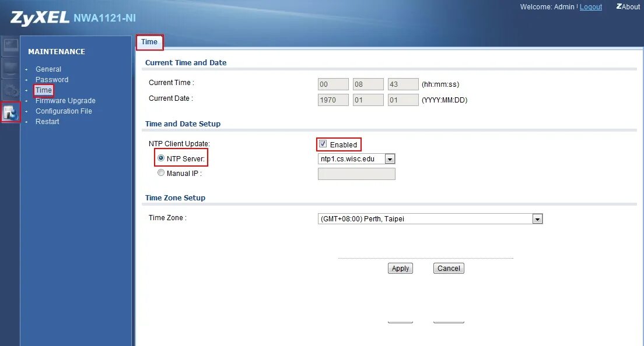This screenshot has width=644, height=346.
Task: Click the MAINTENANCE panel heading
Action: 57,52
